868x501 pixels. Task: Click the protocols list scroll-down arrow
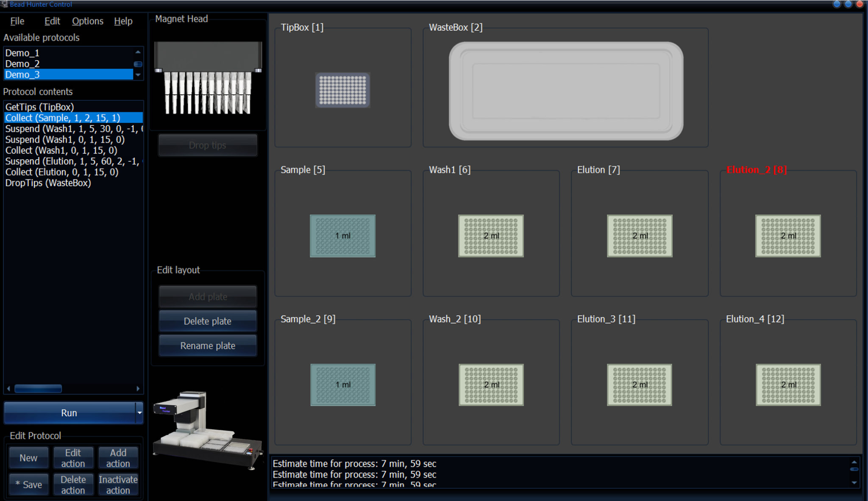point(138,75)
